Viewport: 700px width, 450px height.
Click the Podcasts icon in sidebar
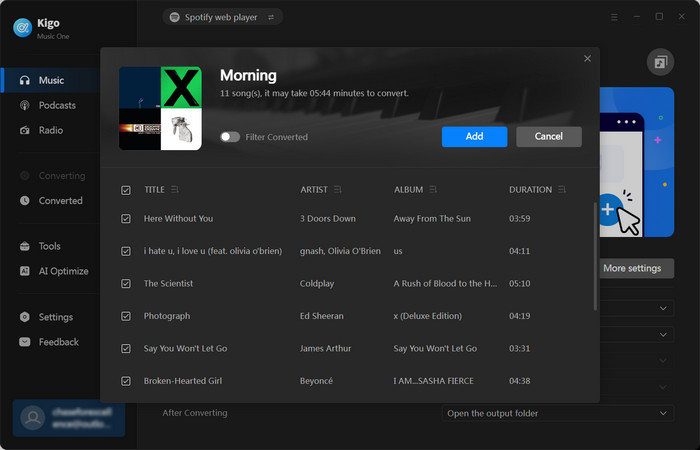coord(25,105)
